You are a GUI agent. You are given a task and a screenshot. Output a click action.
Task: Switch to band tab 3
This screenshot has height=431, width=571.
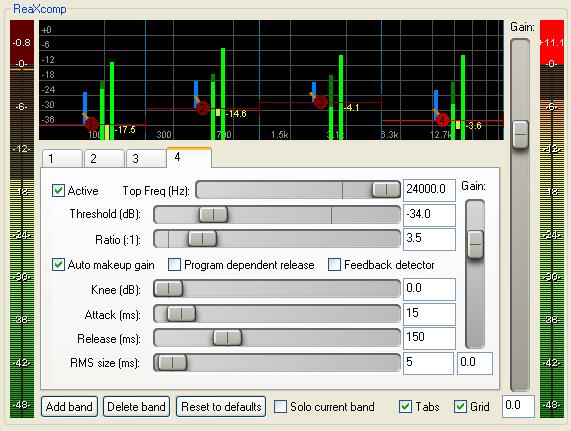146,158
